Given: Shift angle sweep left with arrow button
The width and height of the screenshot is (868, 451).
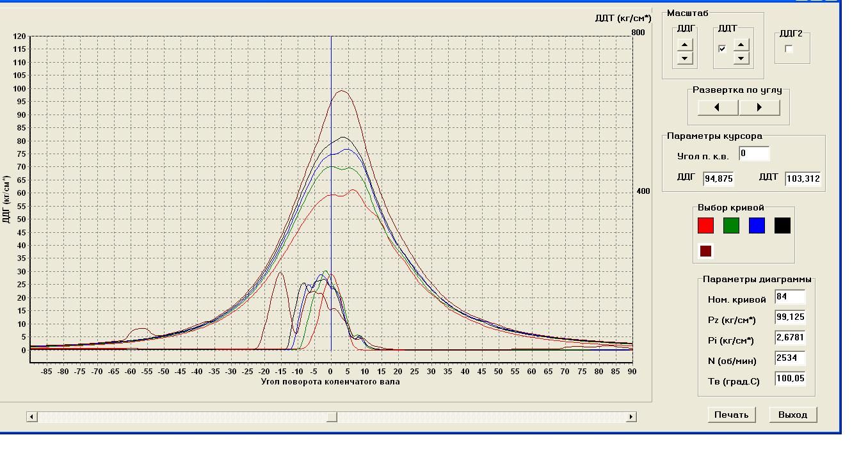Looking at the screenshot, I should pos(718,107).
